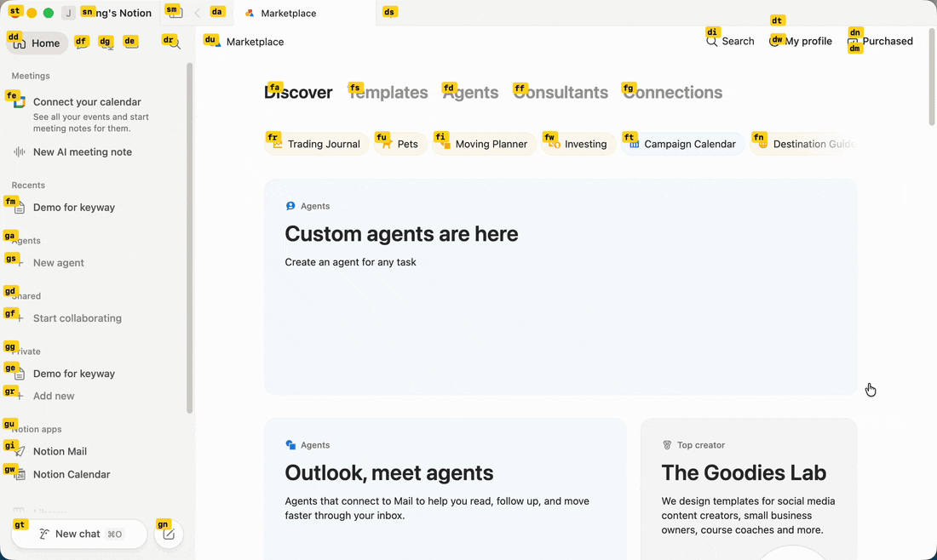Open the Agents marketplace tab

(470, 93)
